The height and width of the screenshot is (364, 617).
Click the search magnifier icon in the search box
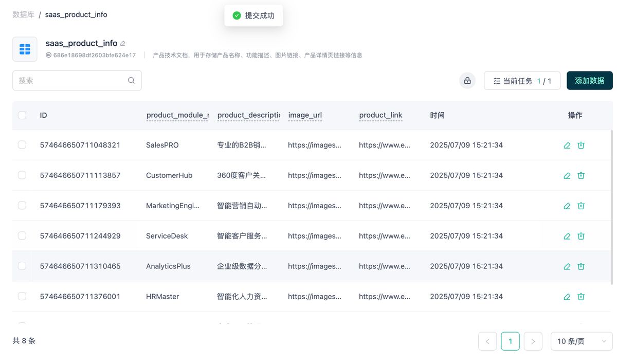131,80
